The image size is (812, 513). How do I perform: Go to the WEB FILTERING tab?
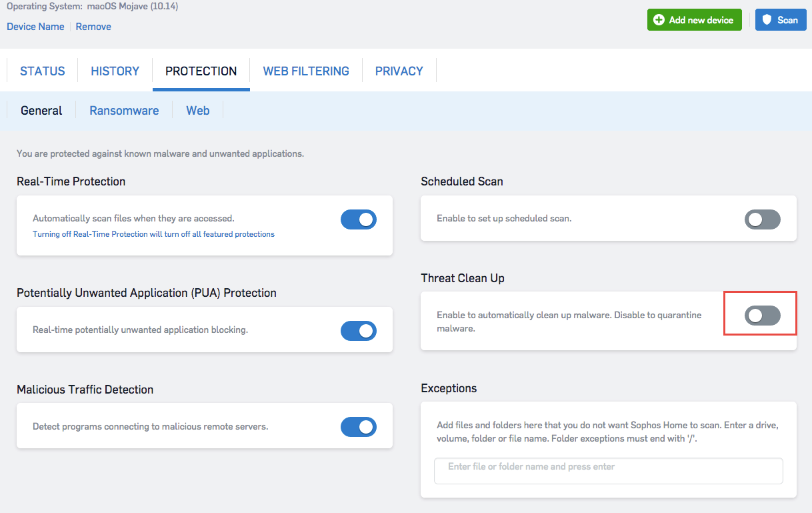(306, 71)
